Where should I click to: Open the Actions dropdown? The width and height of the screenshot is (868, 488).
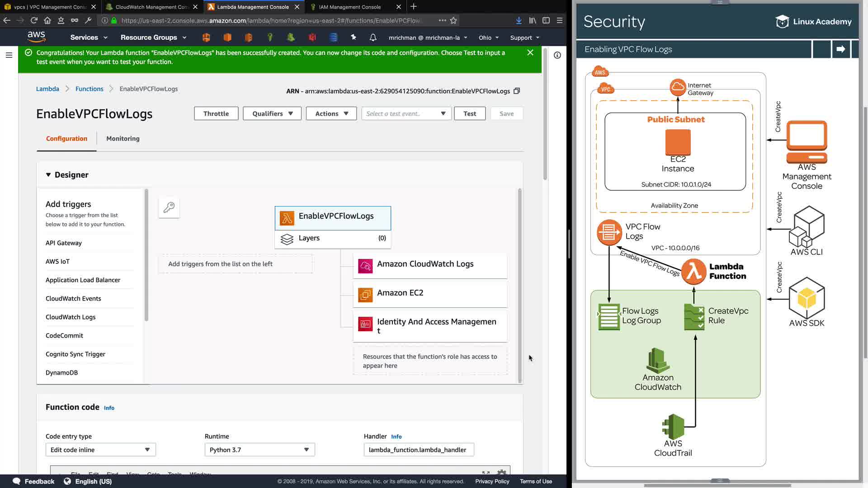[x=331, y=113]
